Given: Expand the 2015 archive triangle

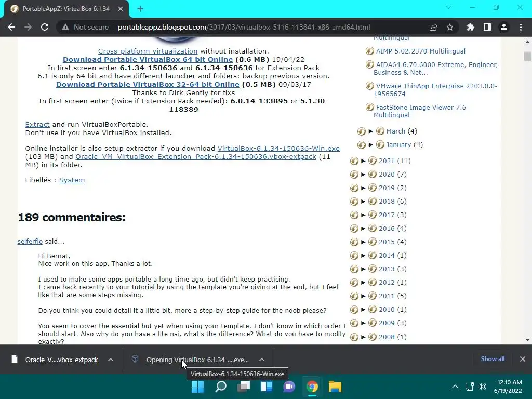Looking at the screenshot, I should click(x=363, y=242).
